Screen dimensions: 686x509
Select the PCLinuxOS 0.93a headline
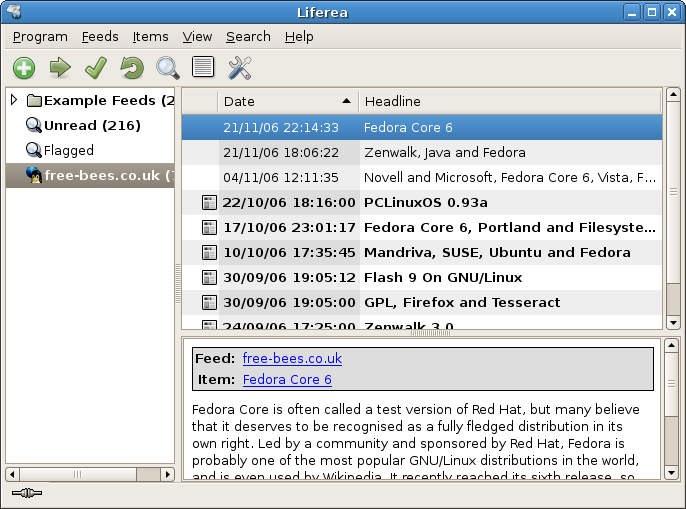click(426, 203)
